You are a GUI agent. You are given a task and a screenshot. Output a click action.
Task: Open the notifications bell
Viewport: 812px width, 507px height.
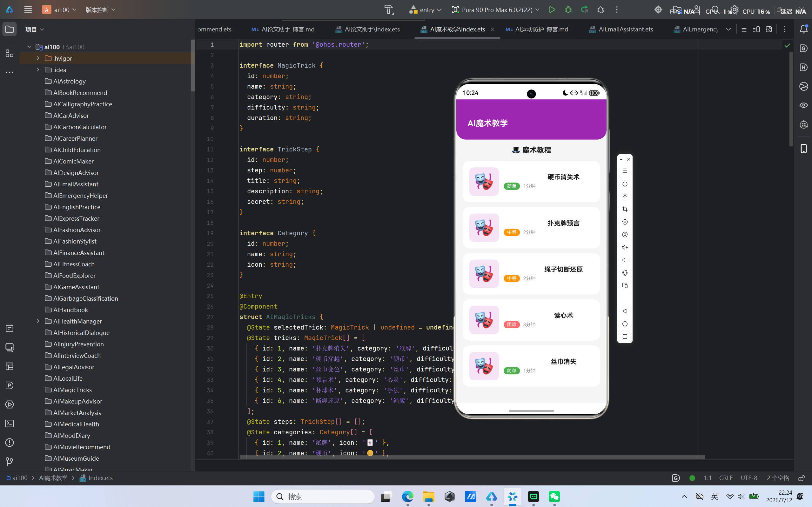coord(804,29)
